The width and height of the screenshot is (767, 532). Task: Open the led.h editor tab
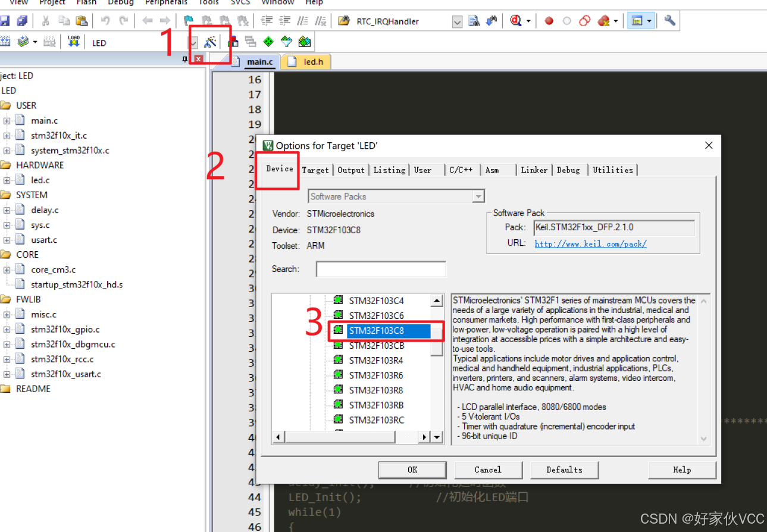click(x=307, y=61)
